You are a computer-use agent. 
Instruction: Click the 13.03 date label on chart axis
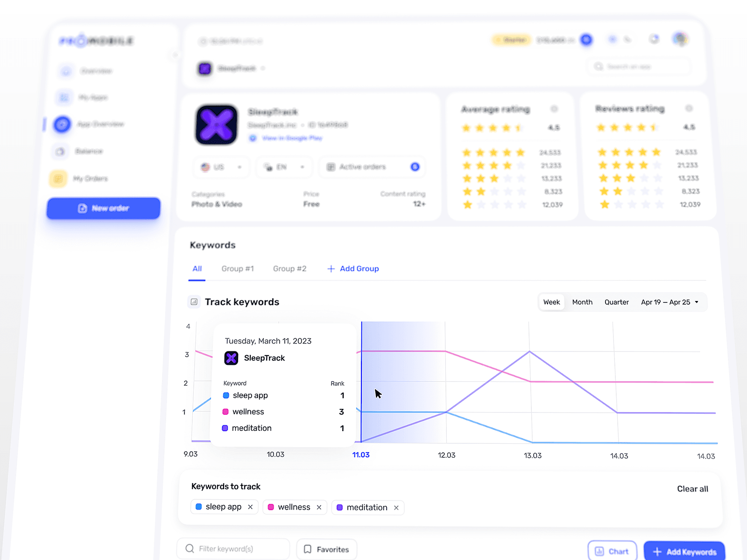(x=533, y=456)
